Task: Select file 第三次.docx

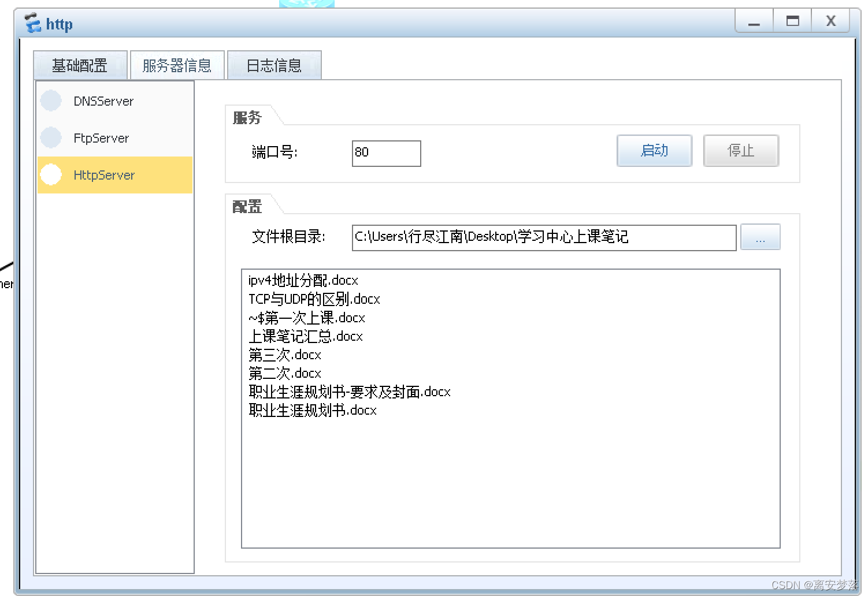Action: [285, 355]
